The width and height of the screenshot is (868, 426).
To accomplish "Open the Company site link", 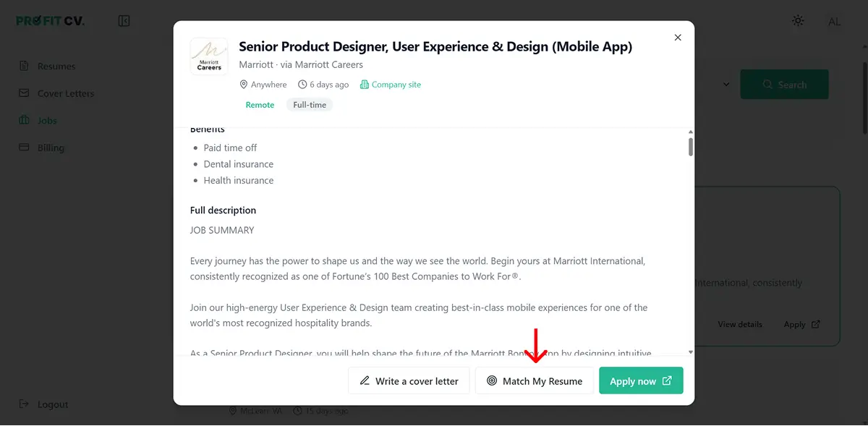I will [x=391, y=85].
